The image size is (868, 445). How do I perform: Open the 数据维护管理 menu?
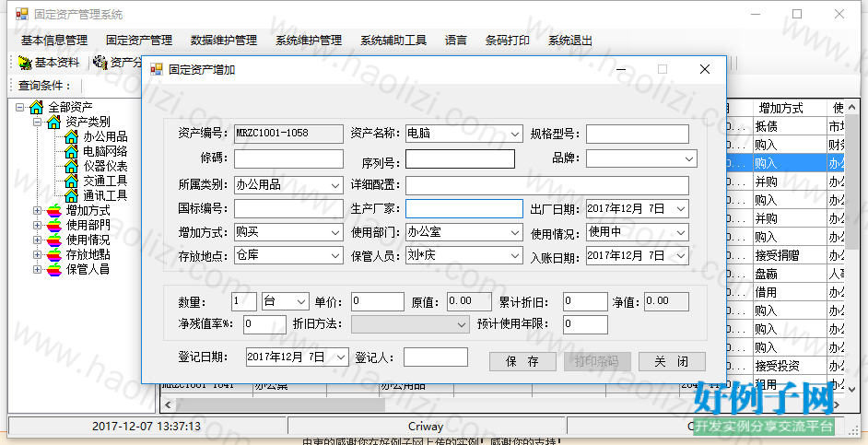pos(224,41)
